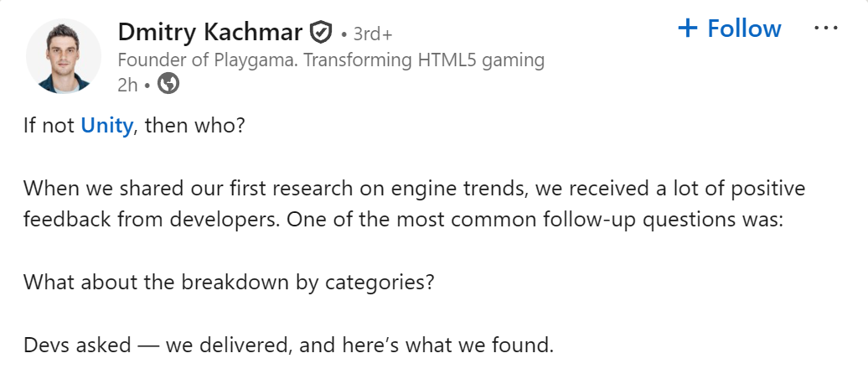Click the plus icon beside Follow
The image size is (868, 374).
tap(687, 29)
